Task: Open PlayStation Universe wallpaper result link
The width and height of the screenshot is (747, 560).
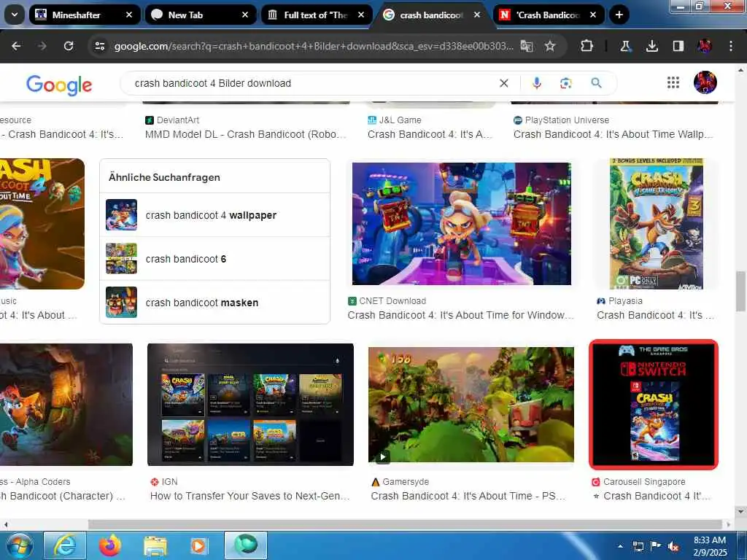Action: [x=613, y=134]
